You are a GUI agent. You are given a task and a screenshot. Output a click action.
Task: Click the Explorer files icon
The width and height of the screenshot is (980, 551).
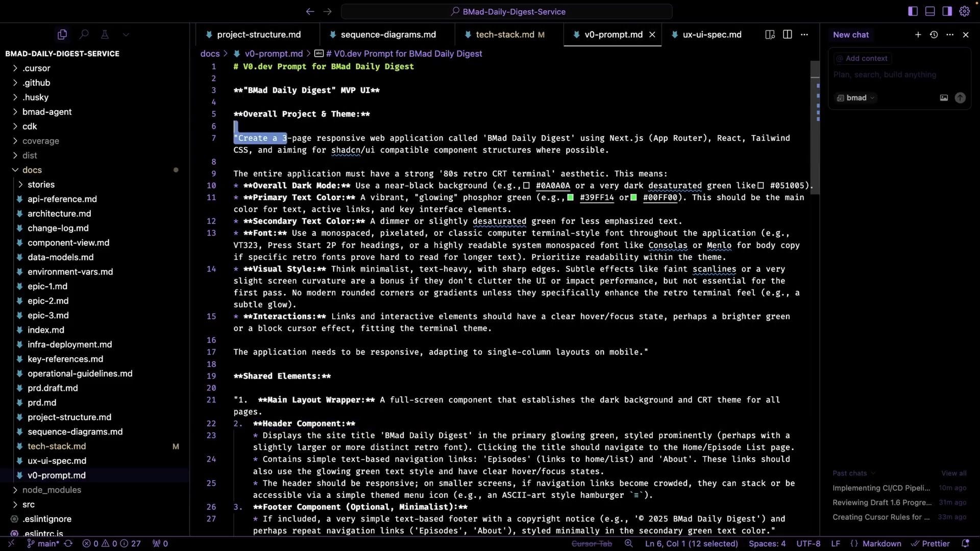pos(62,34)
